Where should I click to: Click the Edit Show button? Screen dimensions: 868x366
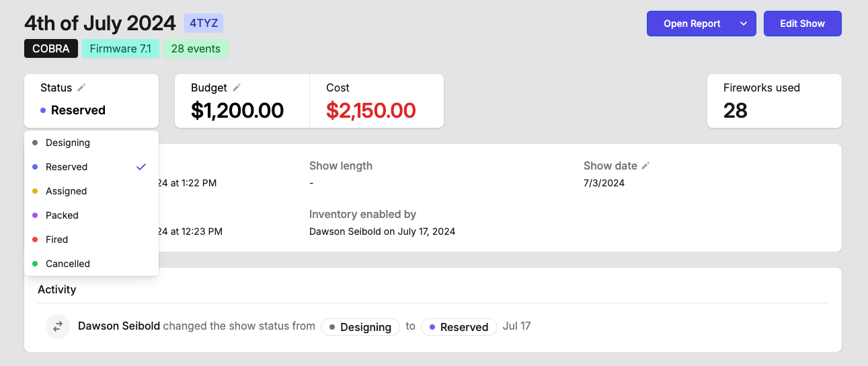tap(802, 24)
